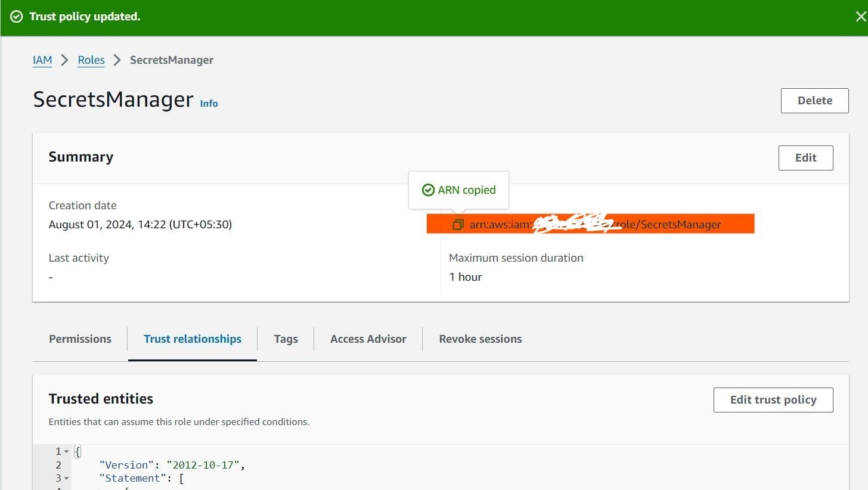Click the Edit trust policy button

coord(773,400)
